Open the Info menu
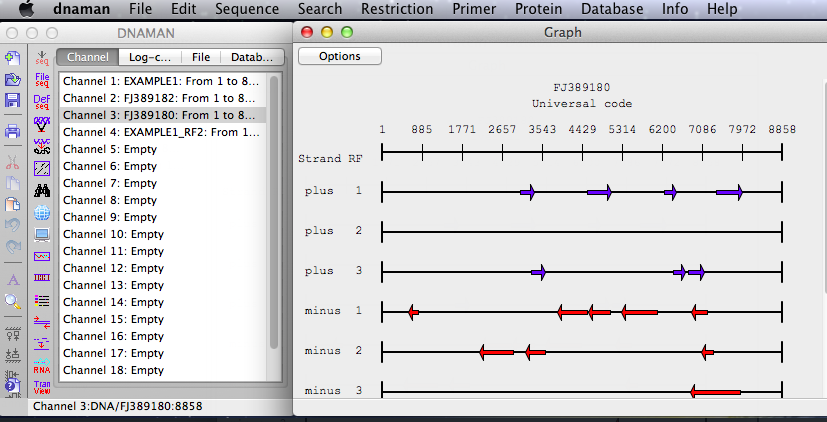The width and height of the screenshot is (827, 422). pos(675,9)
